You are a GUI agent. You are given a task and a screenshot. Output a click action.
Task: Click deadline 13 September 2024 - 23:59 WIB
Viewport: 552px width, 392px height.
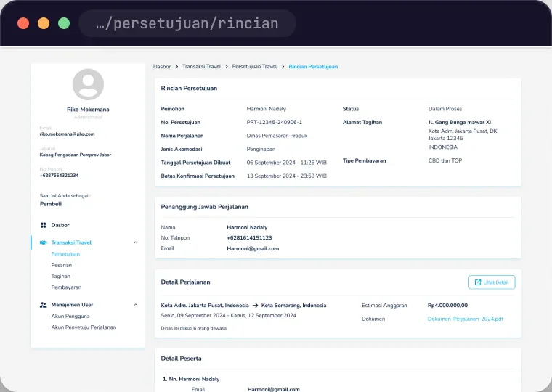point(287,176)
